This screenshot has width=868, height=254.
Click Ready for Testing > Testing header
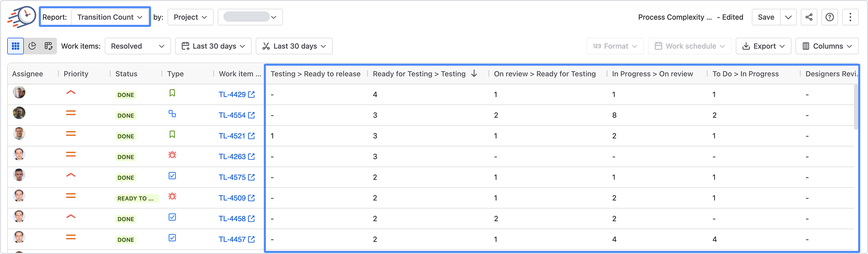point(419,74)
